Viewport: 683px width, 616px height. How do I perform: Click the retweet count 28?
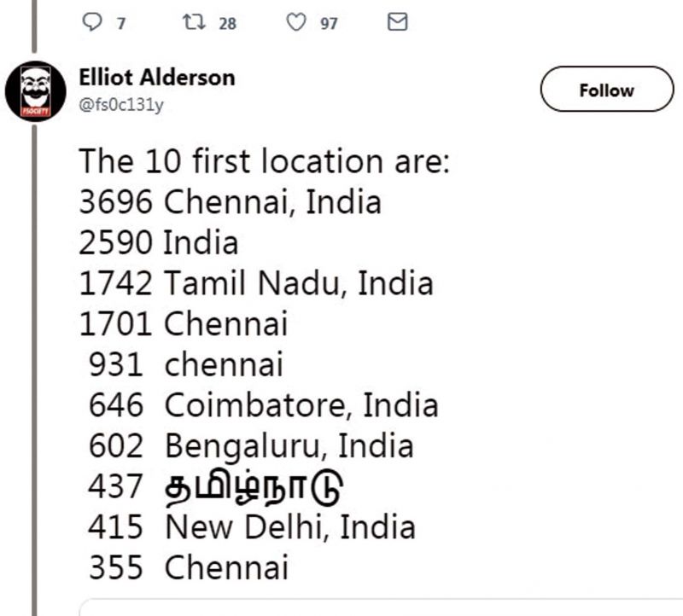227,23
